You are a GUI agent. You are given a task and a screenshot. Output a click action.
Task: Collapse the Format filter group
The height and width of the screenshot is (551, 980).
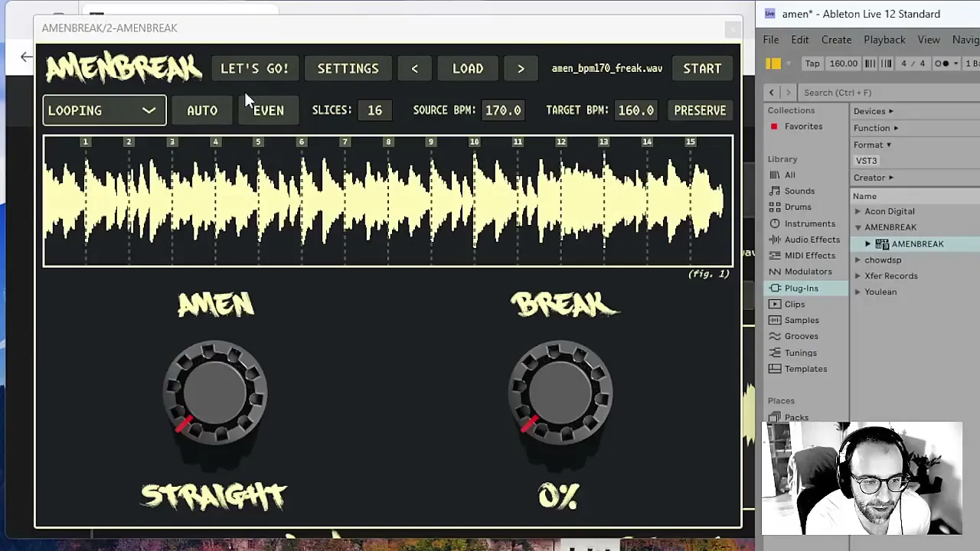point(873,145)
